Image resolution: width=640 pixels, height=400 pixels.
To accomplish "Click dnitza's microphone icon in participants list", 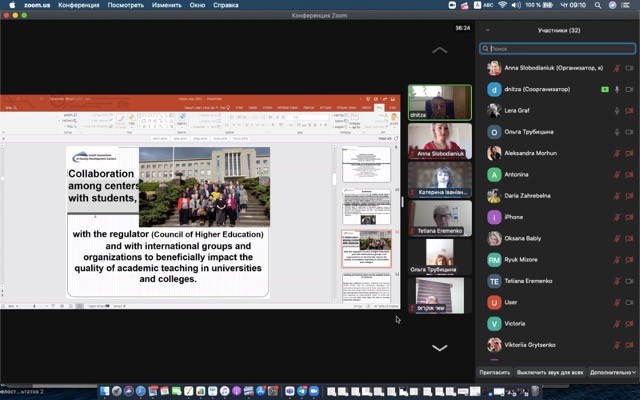I will click(x=617, y=89).
